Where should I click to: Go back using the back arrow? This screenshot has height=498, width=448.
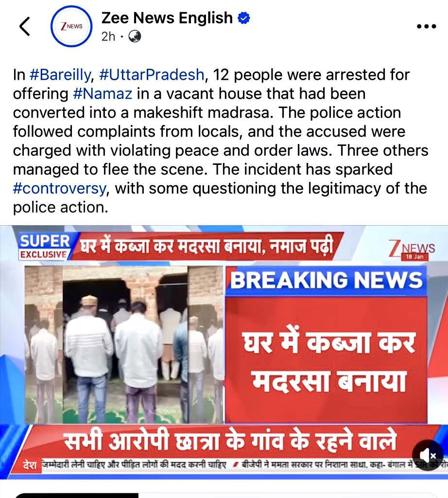point(25,26)
